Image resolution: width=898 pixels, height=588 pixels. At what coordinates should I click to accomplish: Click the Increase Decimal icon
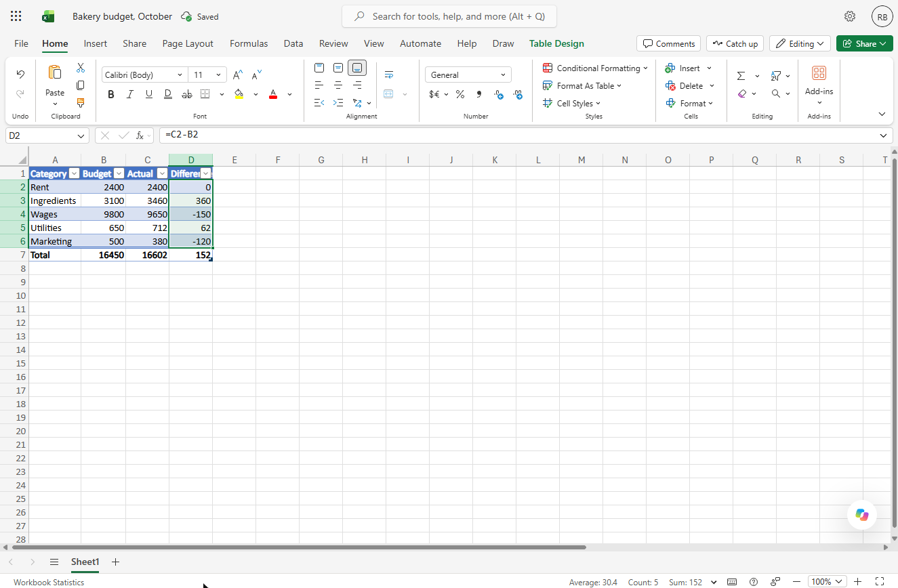click(499, 94)
